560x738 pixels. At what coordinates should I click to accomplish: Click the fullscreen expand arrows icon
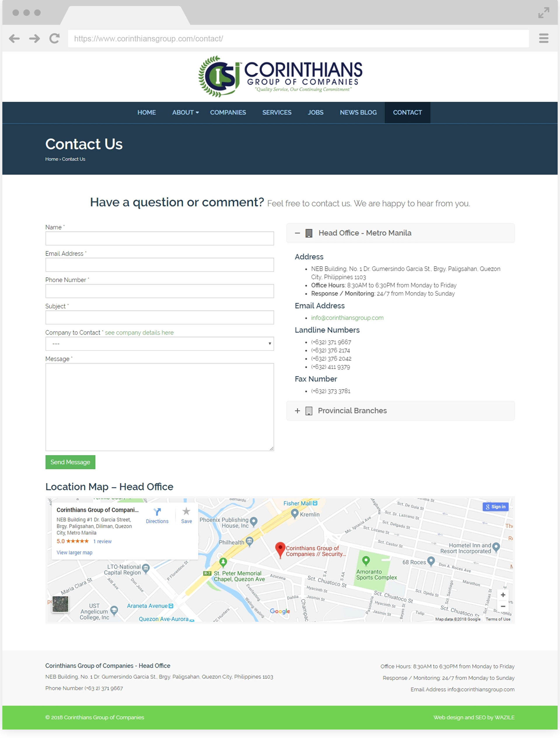point(543,13)
